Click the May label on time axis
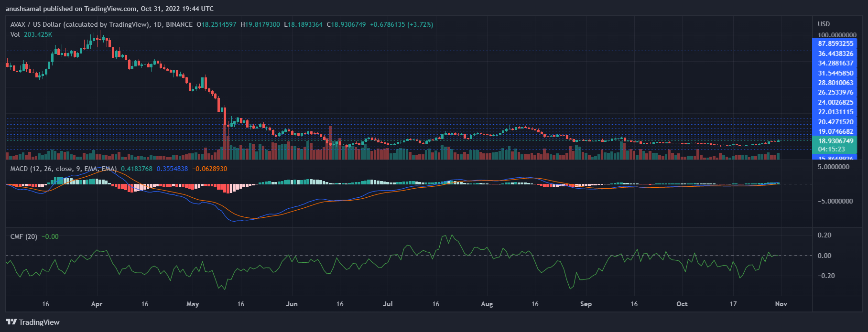Screen dimensions: 868x332 pos(193,304)
